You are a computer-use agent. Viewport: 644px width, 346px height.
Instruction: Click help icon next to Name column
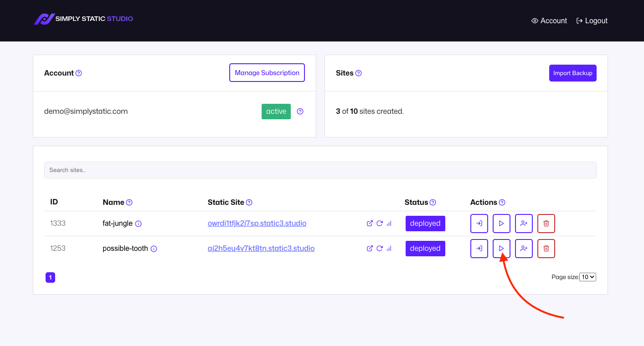coord(129,203)
